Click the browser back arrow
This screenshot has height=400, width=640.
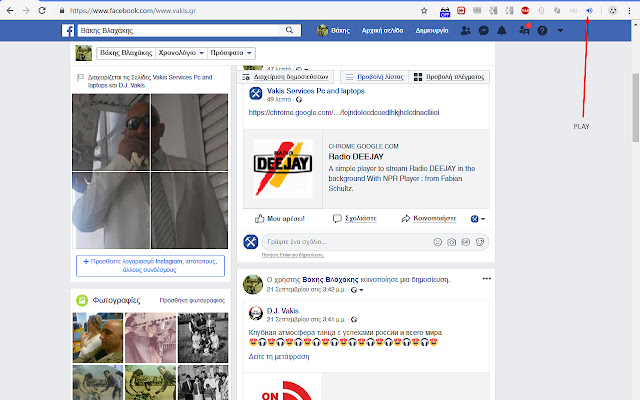pyautogui.click(x=10, y=11)
